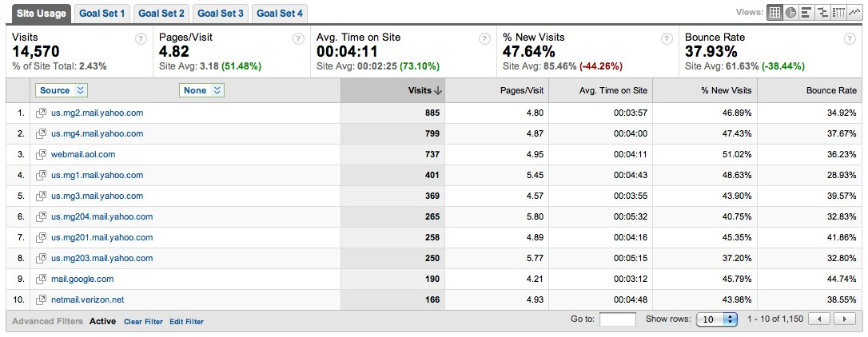Click help icon on the Visits scorecard
The width and height of the screenshot is (868, 337).
coord(141,38)
